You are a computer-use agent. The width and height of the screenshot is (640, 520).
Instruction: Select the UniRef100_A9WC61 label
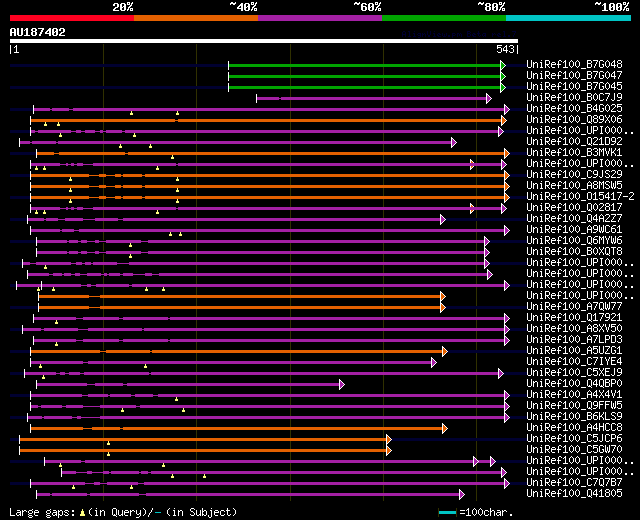point(574,229)
